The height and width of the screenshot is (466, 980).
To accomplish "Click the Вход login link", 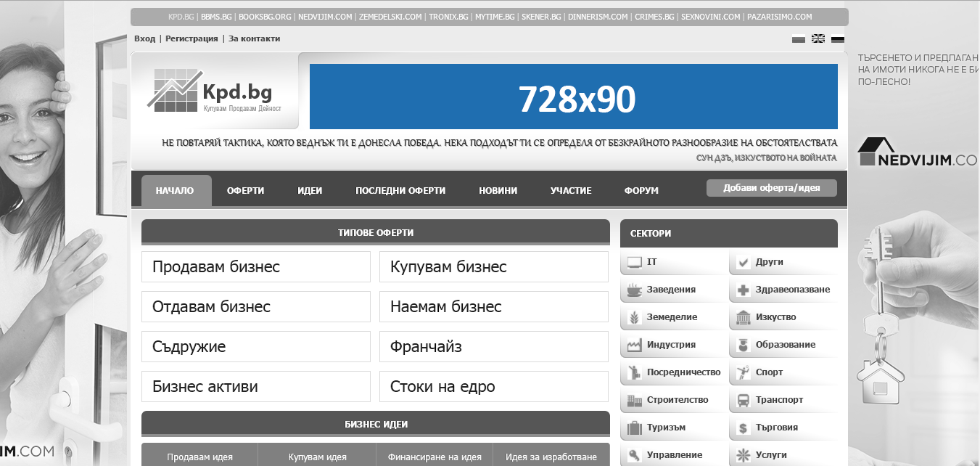I will pos(144,38).
